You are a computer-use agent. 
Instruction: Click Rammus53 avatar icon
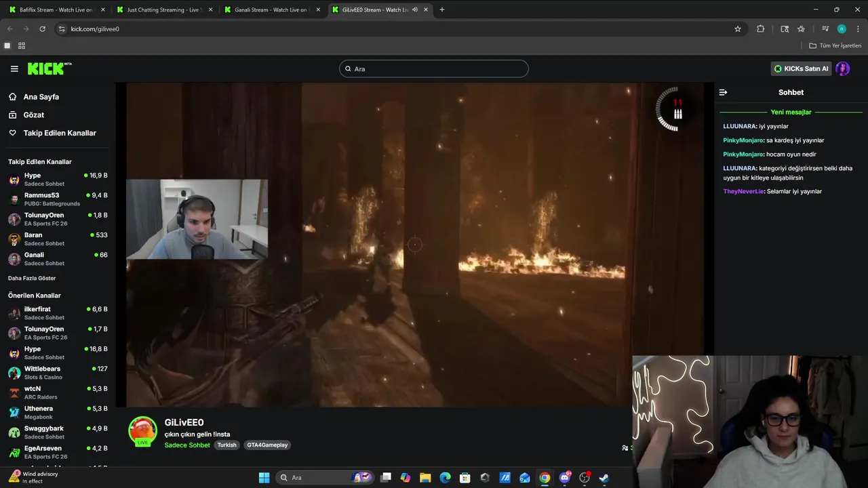[x=14, y=199]
